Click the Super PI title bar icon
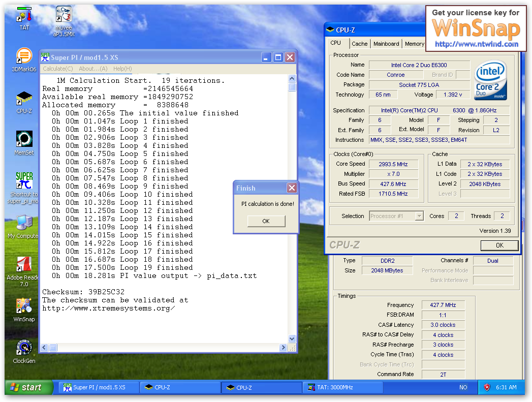532x402 pixels. click(x=45, y=57)
